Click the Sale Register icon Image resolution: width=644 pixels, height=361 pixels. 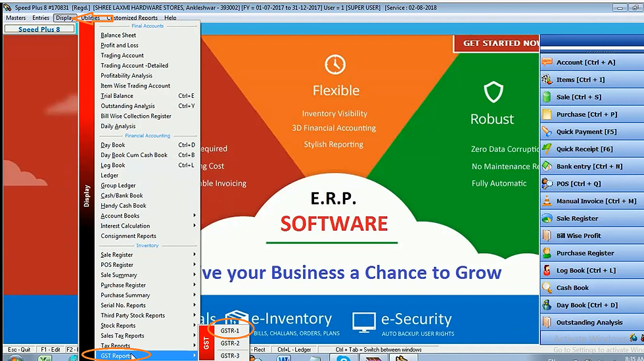point(547,218)
